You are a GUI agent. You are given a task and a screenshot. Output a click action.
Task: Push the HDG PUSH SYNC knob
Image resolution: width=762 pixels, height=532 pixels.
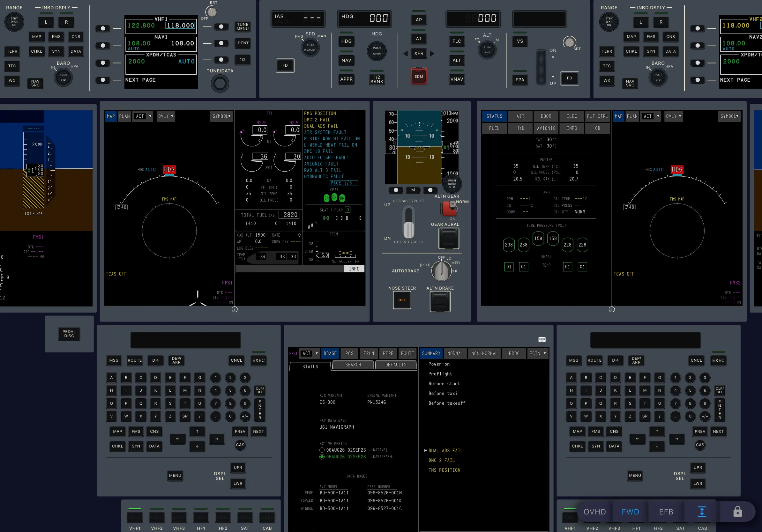pos(377,51)
